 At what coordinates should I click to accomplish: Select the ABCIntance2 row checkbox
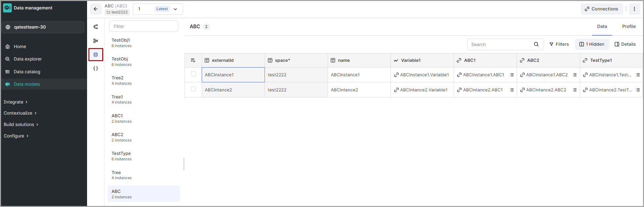tap(193, 89)
